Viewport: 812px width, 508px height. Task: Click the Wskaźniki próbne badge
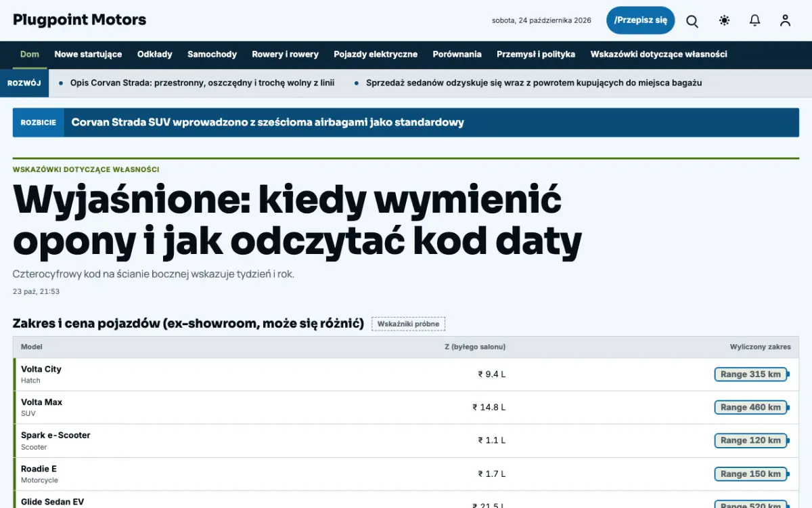(x=408, y=324)
